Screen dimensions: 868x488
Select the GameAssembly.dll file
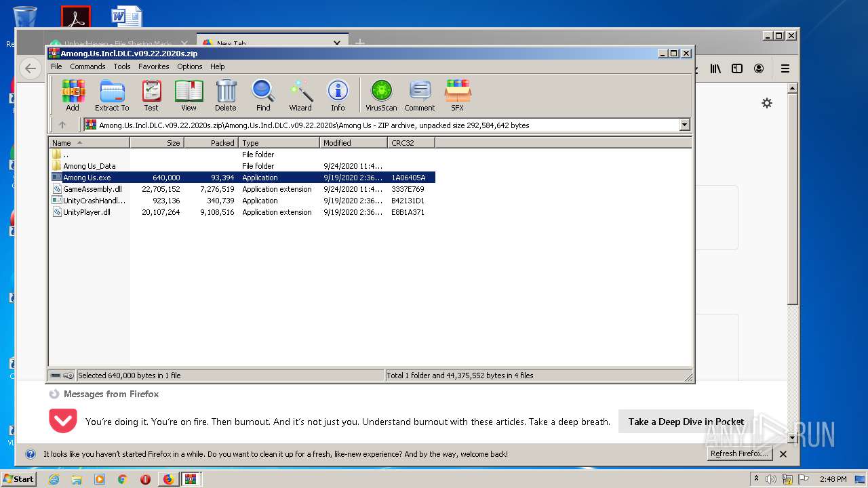242,189
